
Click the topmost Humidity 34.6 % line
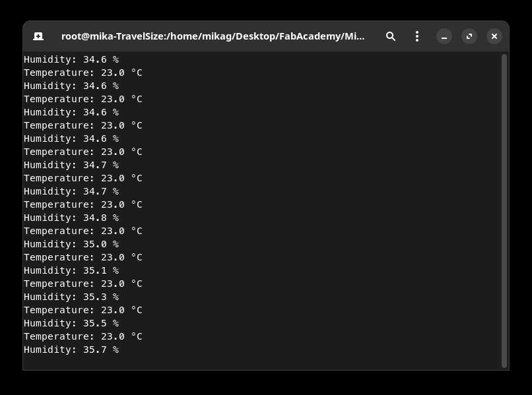[71, 59]
